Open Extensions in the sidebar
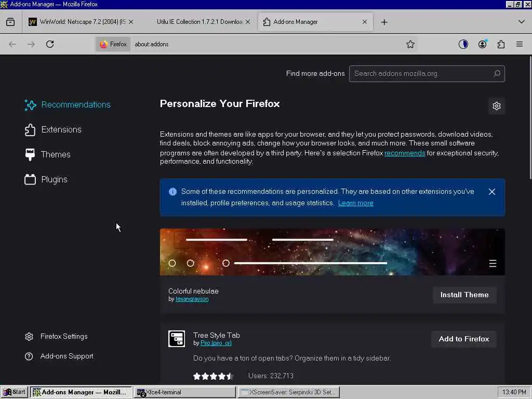This screenshot has height=399, width=532. (x=53, y=129)
